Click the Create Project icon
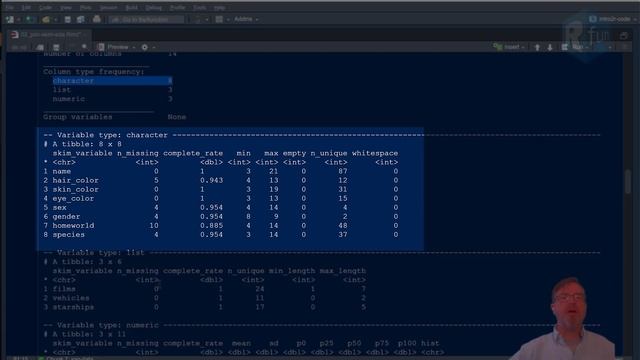This screenshot has height=360, width=640. click(x=30, y=19)
